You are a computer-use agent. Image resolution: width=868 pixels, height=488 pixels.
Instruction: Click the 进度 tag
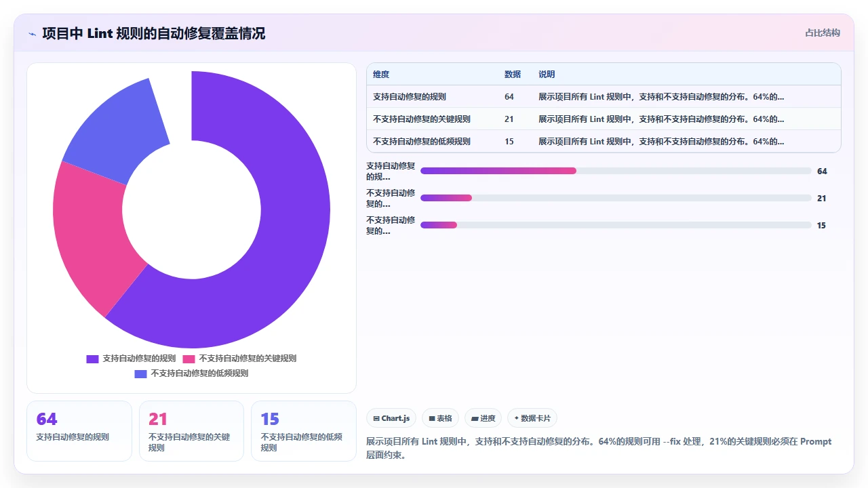[483, 418]
